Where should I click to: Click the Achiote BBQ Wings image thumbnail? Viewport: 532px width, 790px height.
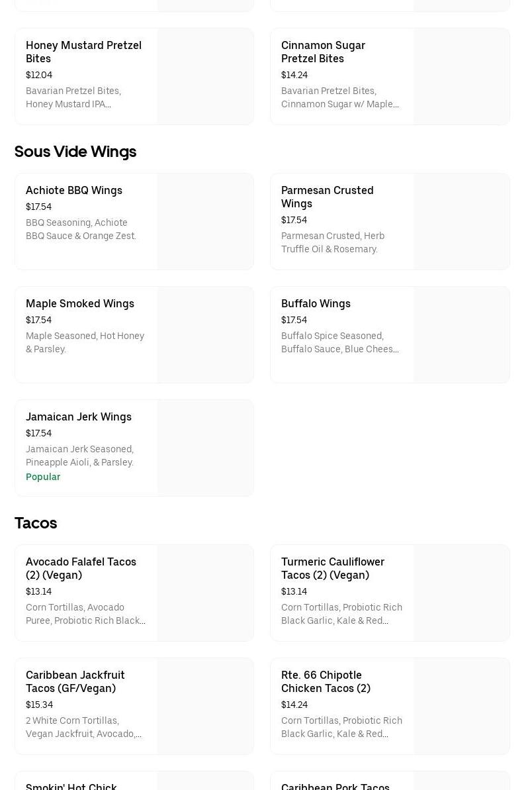point(205,221)
